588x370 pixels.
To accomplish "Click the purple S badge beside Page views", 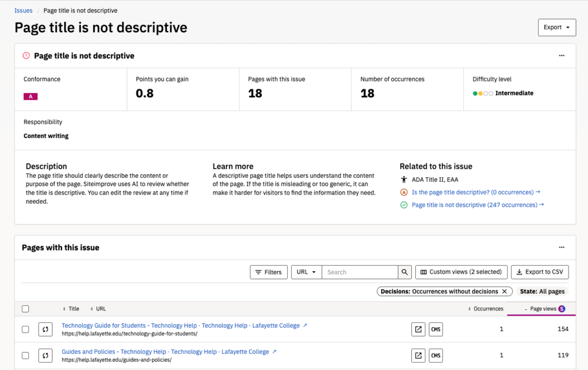I will tap(562, 309).
